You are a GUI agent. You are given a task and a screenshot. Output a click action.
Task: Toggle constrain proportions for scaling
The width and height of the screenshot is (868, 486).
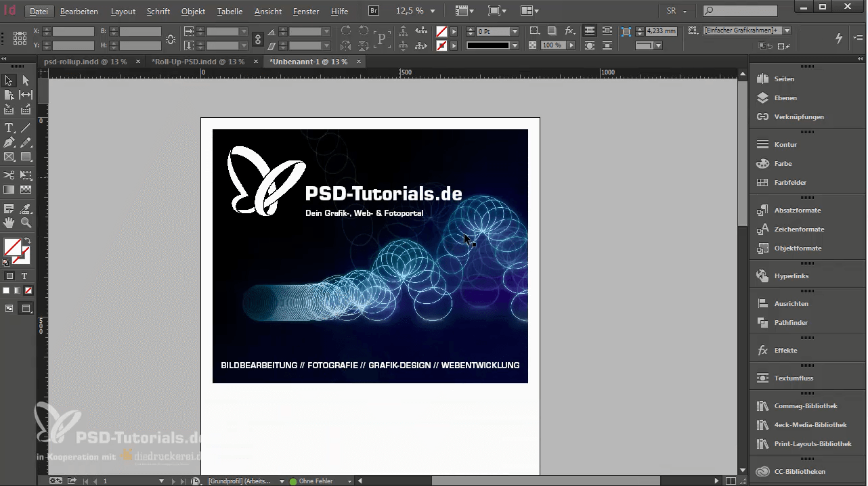(x=257, y=39)
